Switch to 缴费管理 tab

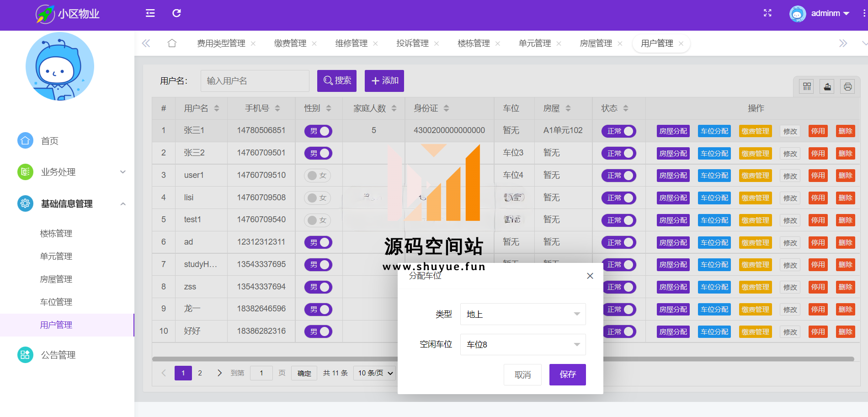click(x=290, y=43)
